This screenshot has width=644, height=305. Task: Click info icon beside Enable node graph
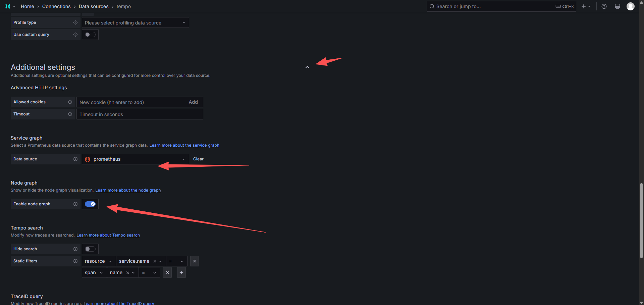75,204
